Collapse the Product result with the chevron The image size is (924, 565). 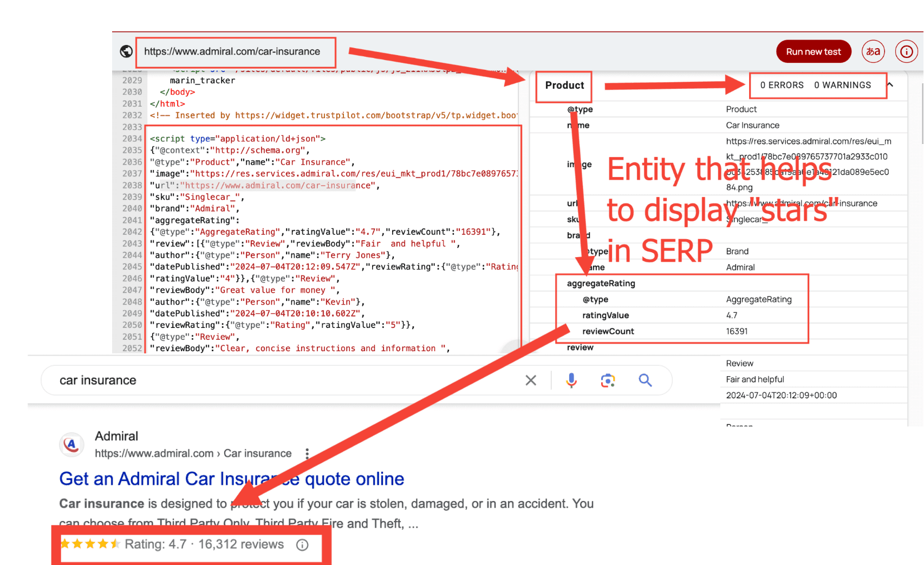coord(890,85)
